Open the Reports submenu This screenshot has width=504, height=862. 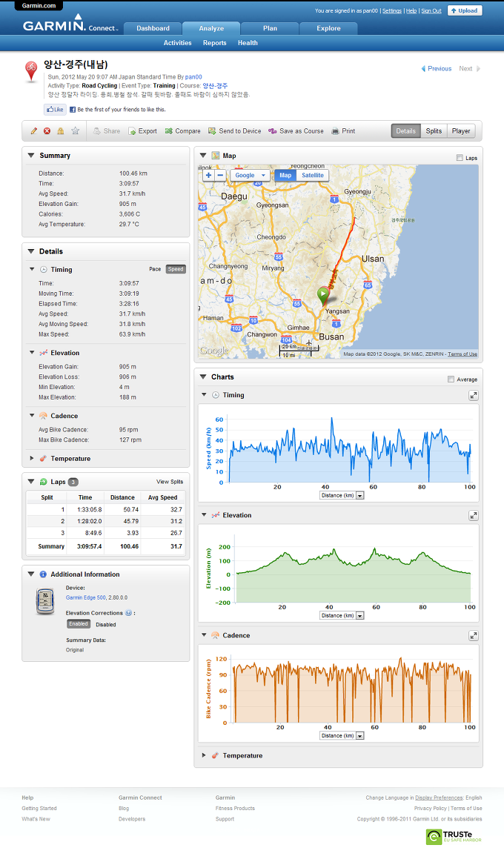pyautogui.click(x=215, y=43)
